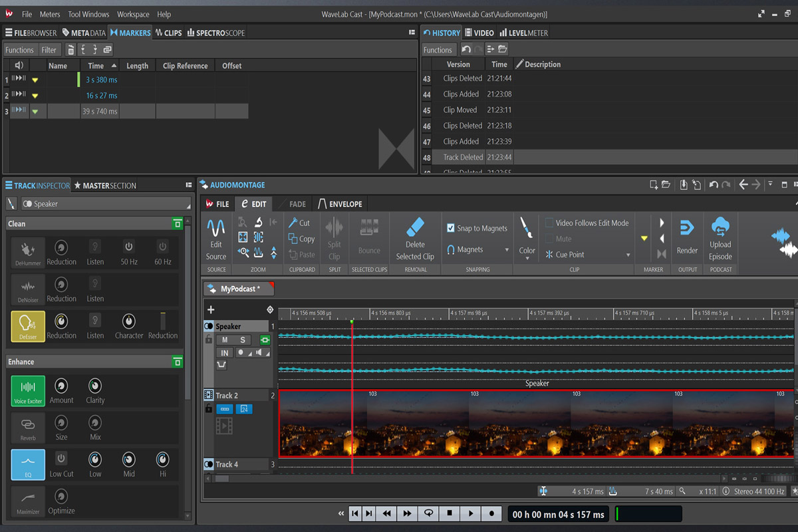The height and width of the screenshot is (532, 798).
Task: Click the Play transport button
Action: 471,513
